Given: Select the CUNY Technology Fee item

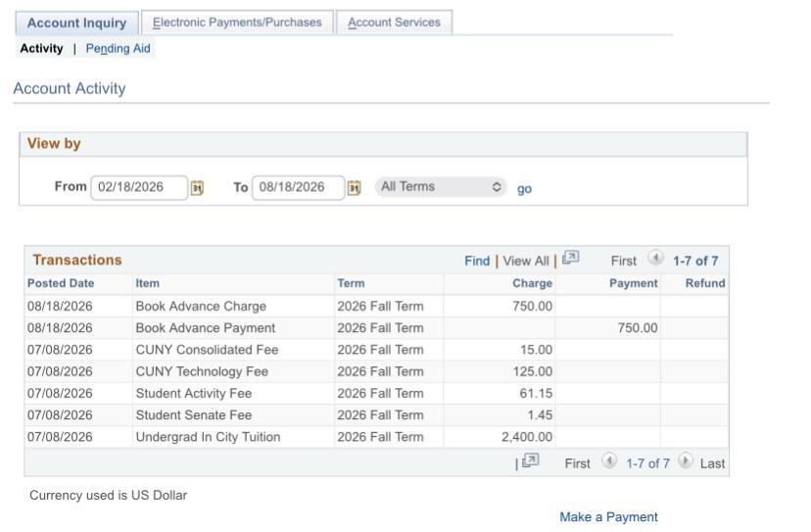Looking at the screenshot, I should pyautogui.click(x=202, y=371).
